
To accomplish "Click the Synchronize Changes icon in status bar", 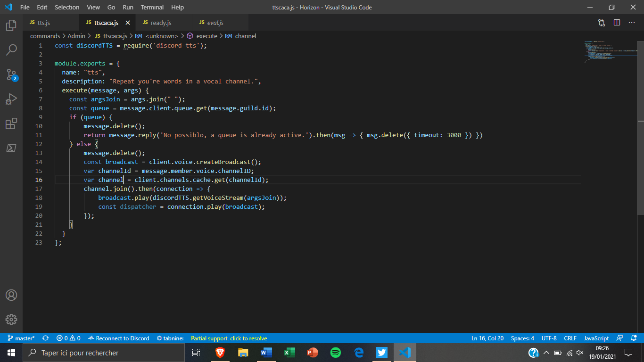I will (46, 338).
